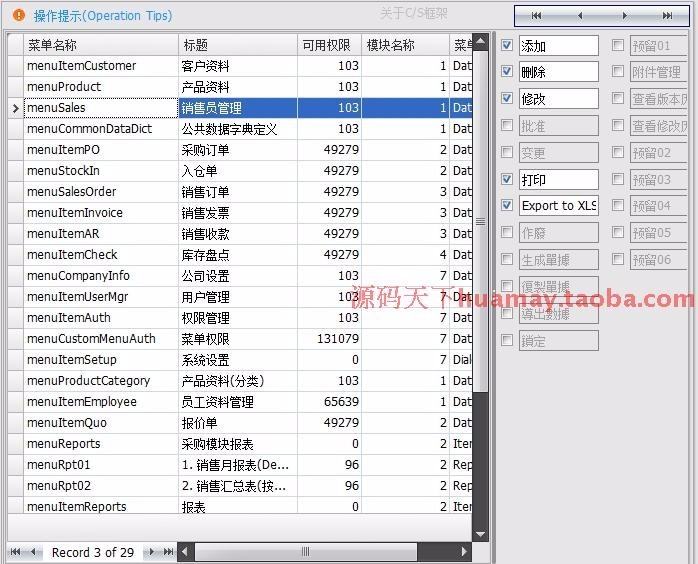Click the row indicator for menuSales
Viewport: 698px width, 564px height.
coord(16,108)
